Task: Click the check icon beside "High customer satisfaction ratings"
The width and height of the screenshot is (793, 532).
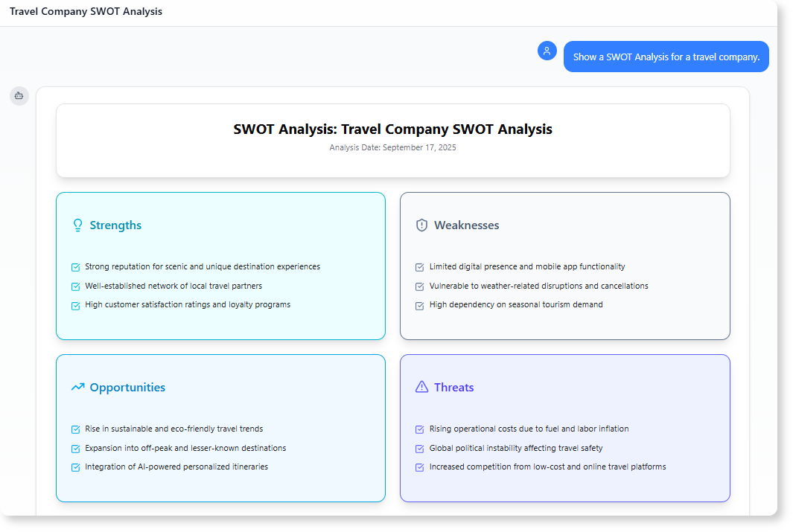Action: [x=75, y=305]
